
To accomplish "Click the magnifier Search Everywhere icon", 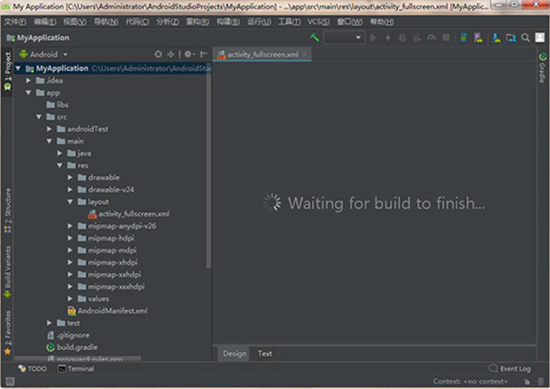I will pyautogui.click(x=525, y=37).
